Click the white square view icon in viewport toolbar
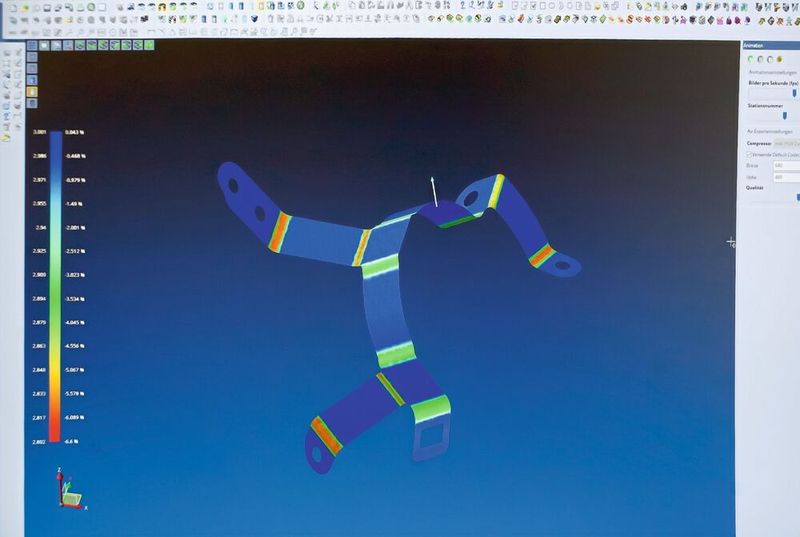The image size is (800, 537). (x=44, y=45)
